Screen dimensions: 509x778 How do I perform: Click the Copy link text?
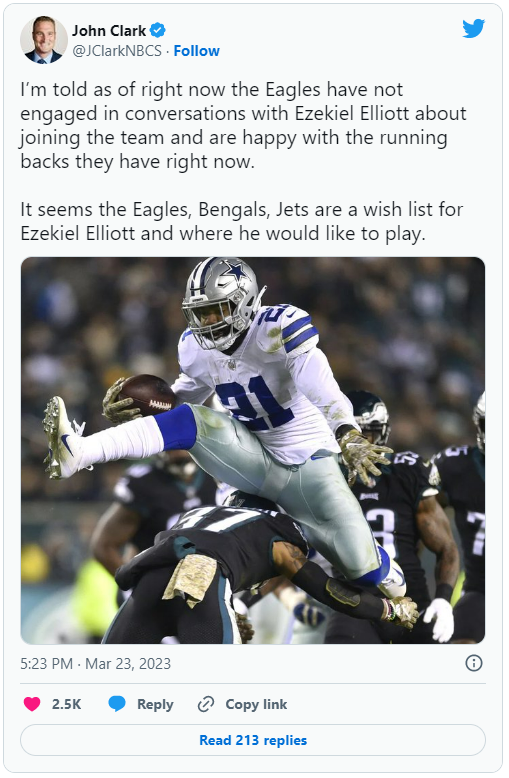point(256,704)
